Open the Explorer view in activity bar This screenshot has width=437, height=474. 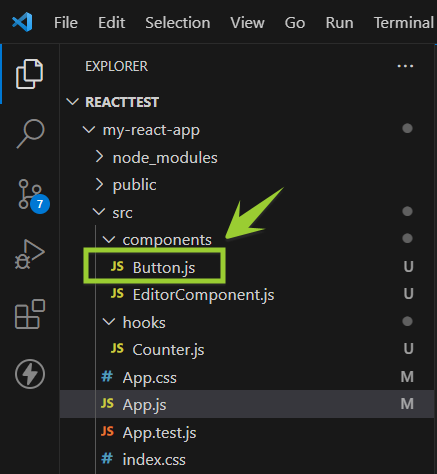point(29,74)
